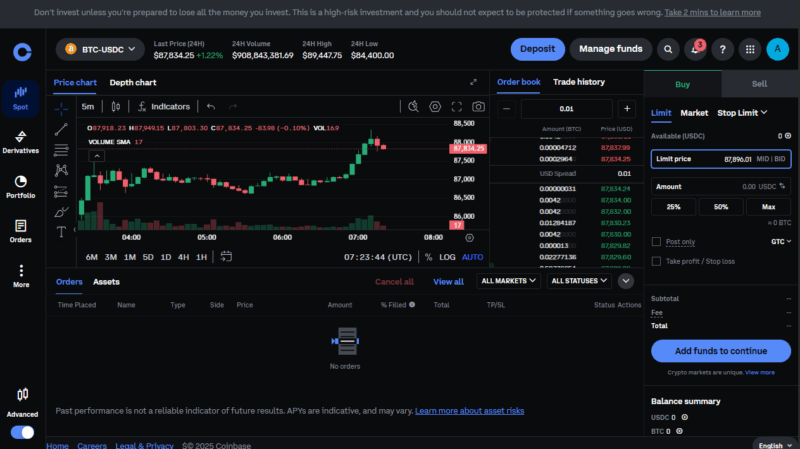Open the ALL MARKETS filter dropdown
Screen dimensions: 800x449
coord(507,282)
